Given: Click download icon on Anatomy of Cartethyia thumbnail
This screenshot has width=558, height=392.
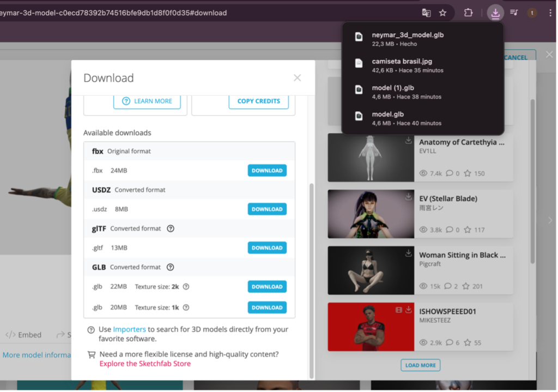Looking at the screenshot, I should (x=409, y=141).
